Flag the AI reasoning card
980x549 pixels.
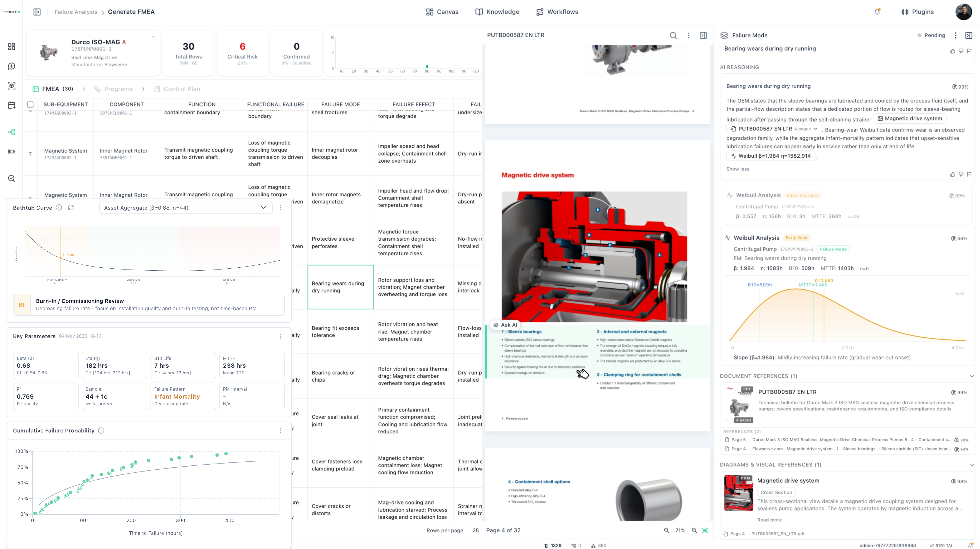(969, 174)
